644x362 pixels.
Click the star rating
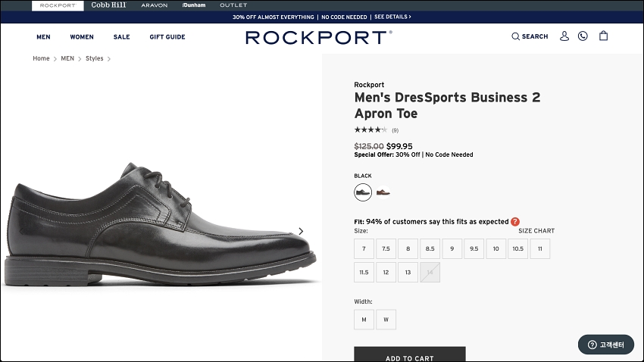click(x=370, y=130)
